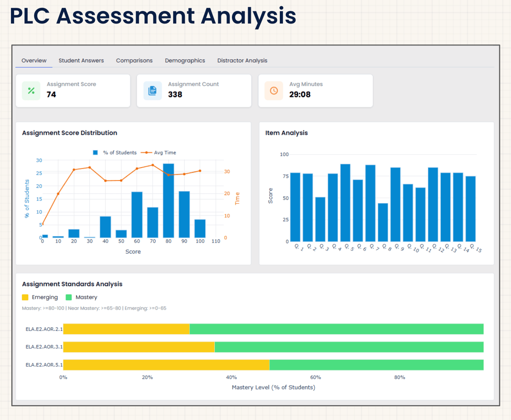
Task: Click the Assignment Standards Analysis heading
Action: [x=72, y=284]
